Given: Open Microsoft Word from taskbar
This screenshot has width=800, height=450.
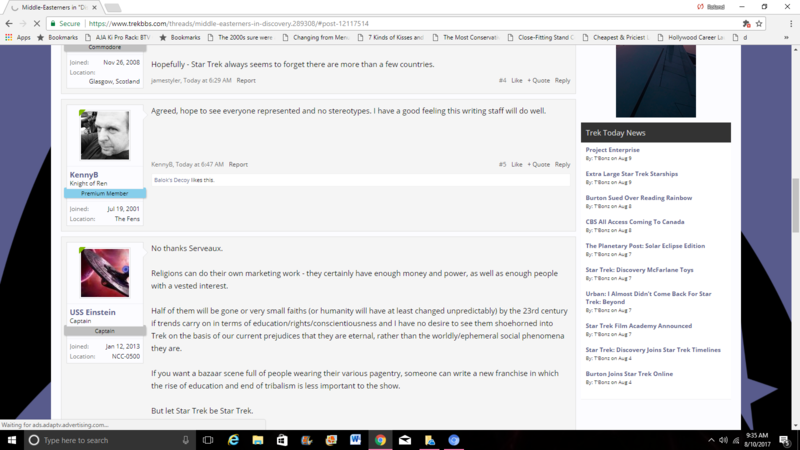Looking at the screenshot, I should (356, 440).
